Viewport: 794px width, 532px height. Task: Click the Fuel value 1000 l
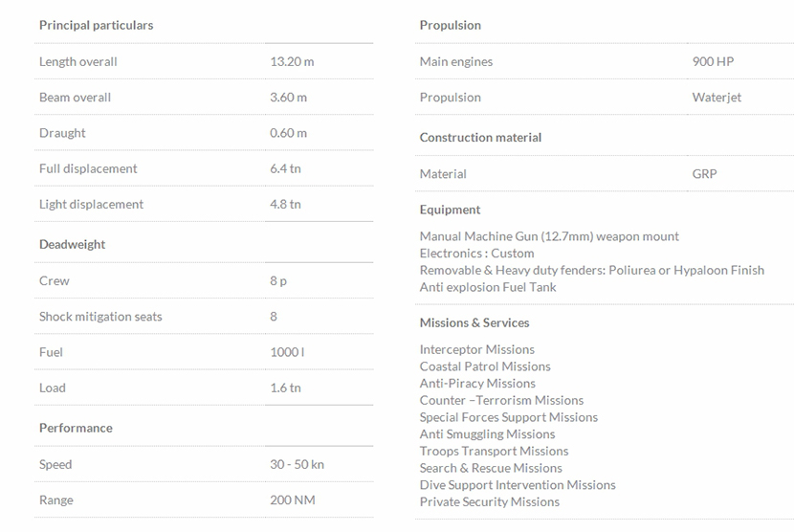(x=287, y=352)
